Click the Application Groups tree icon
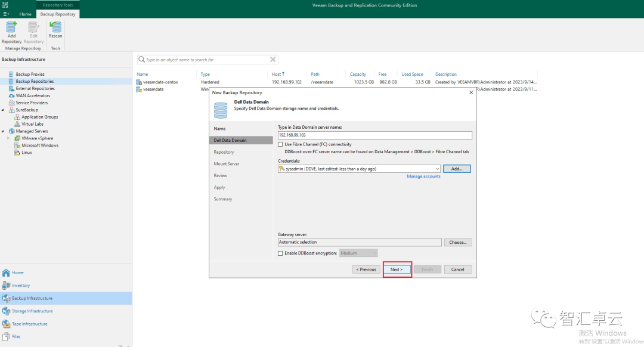Viewport: 644px width, 347px height. pos(17,117)
